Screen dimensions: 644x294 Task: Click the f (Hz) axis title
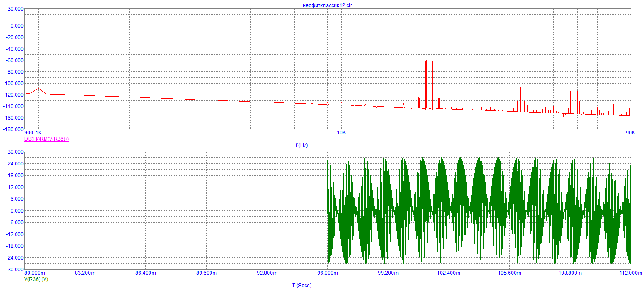(x=302, y=145)
